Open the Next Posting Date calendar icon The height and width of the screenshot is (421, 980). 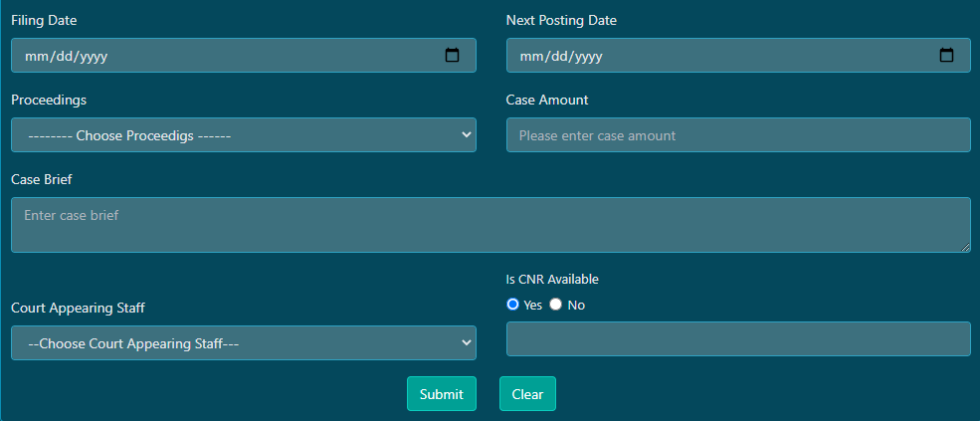click(x=947, y=55)
